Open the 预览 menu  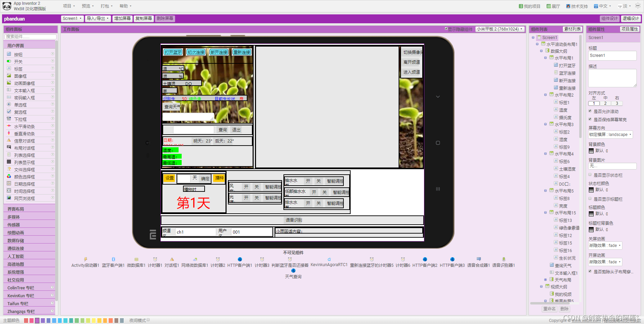click(x=88, y=6)
